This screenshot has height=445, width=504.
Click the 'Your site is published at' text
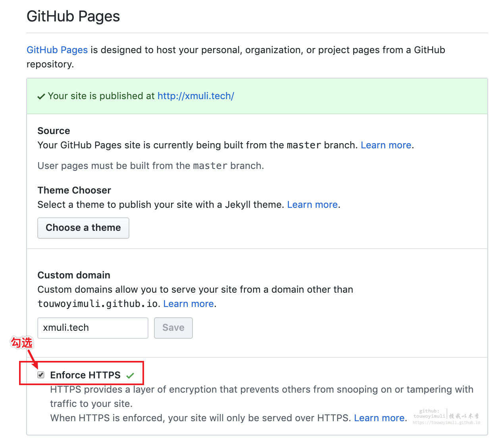point(101,96)
